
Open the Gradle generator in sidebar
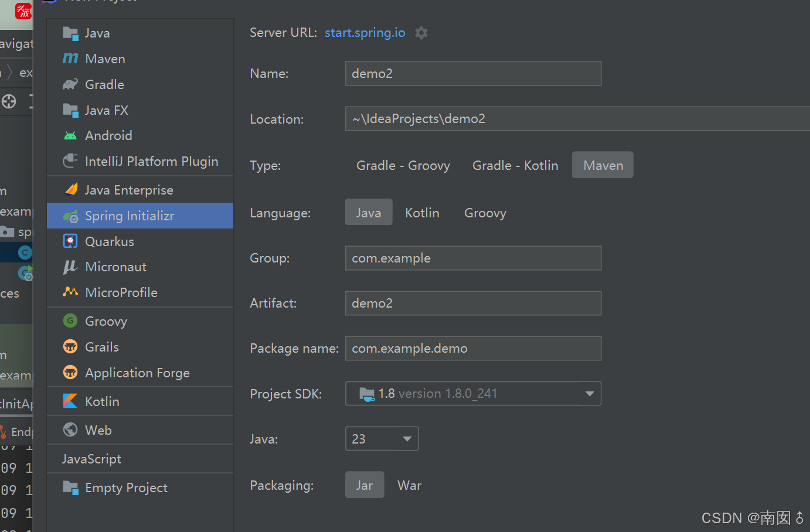(104, 84)
